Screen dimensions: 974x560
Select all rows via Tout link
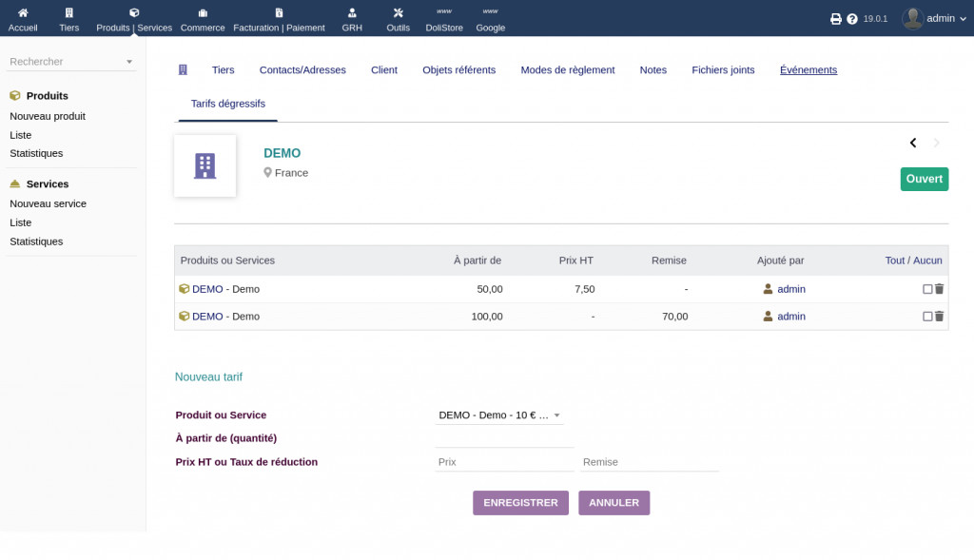click(894, 261)
